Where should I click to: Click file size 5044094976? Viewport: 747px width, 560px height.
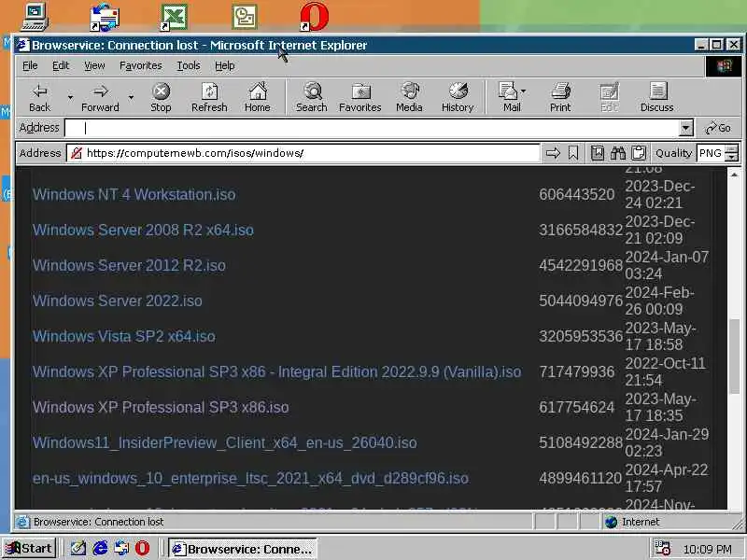pos(581,301)
